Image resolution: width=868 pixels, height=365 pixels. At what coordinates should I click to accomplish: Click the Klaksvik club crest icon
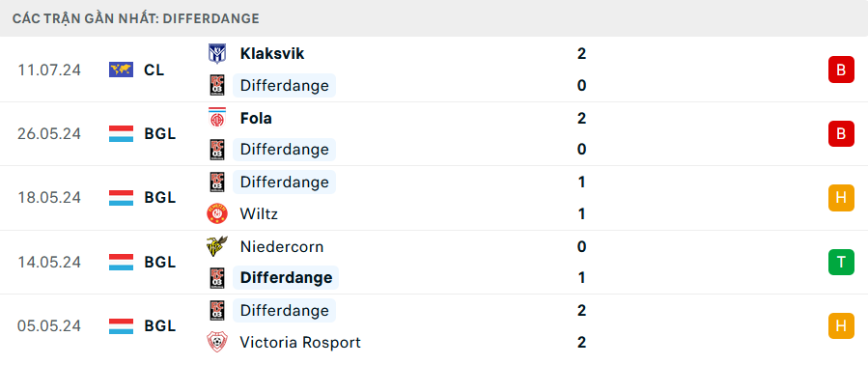point(216,54)
